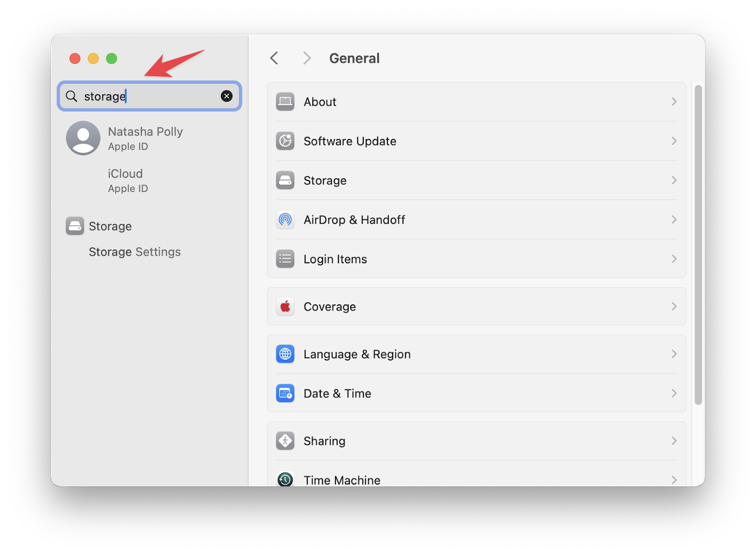
Task: Click the Language & Region globe icon
Action: 285,354
